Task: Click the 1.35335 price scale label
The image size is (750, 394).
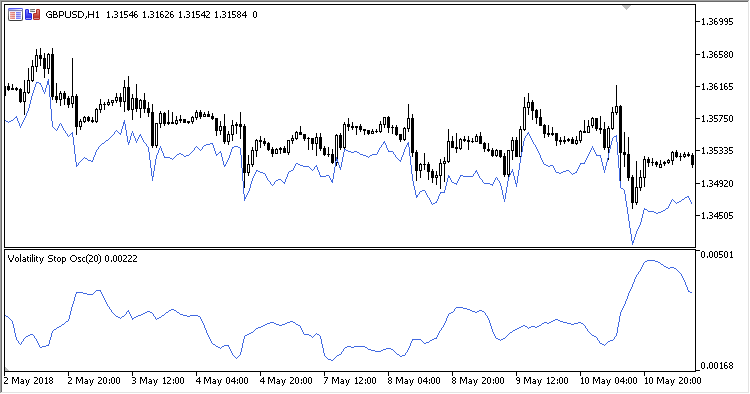Action: click(x=717, y=151)
